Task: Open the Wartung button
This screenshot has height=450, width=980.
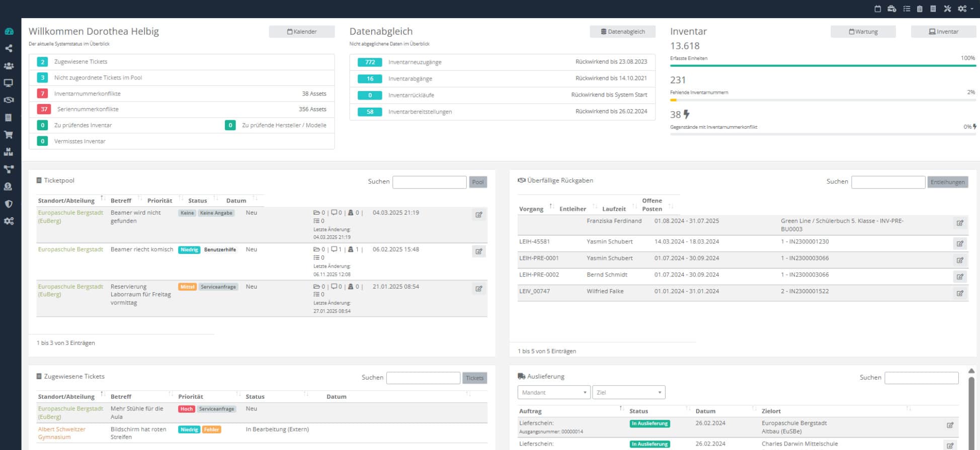Action: pos(863,32)
